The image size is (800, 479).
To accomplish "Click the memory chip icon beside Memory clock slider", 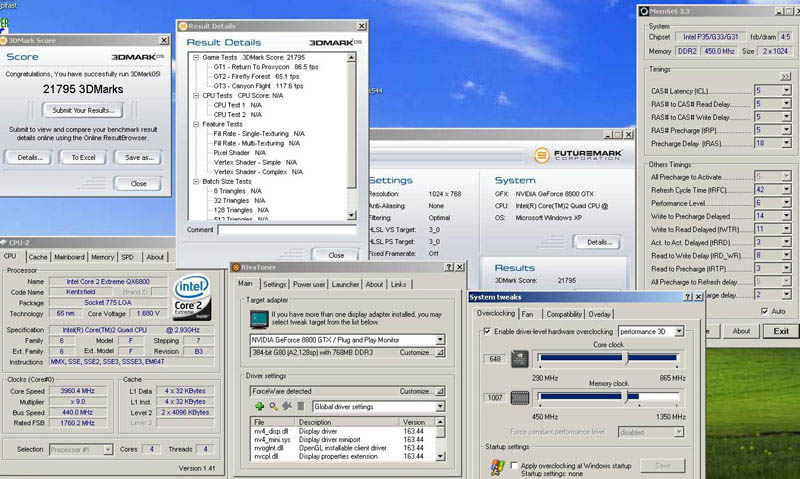I will coord(519,397).
